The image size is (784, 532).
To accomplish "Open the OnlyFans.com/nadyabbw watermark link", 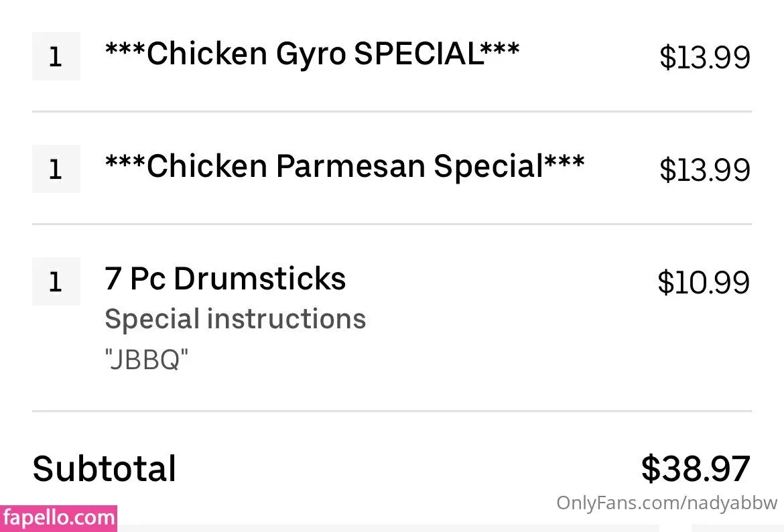I will (666, 503).
